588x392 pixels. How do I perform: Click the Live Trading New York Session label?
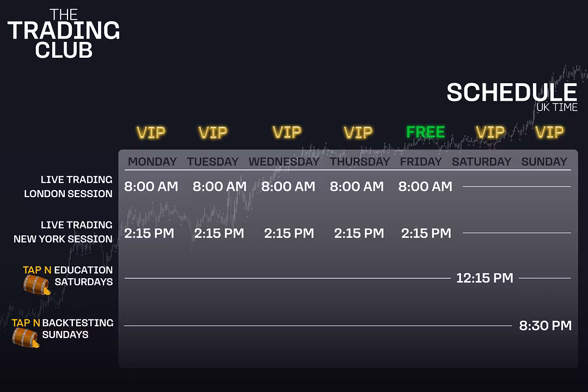point(63,232)
